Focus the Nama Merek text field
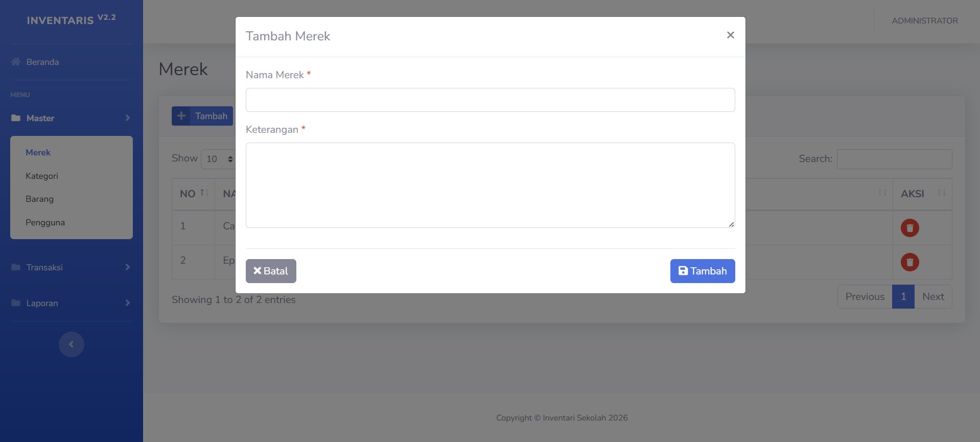 tap(490, 100)
